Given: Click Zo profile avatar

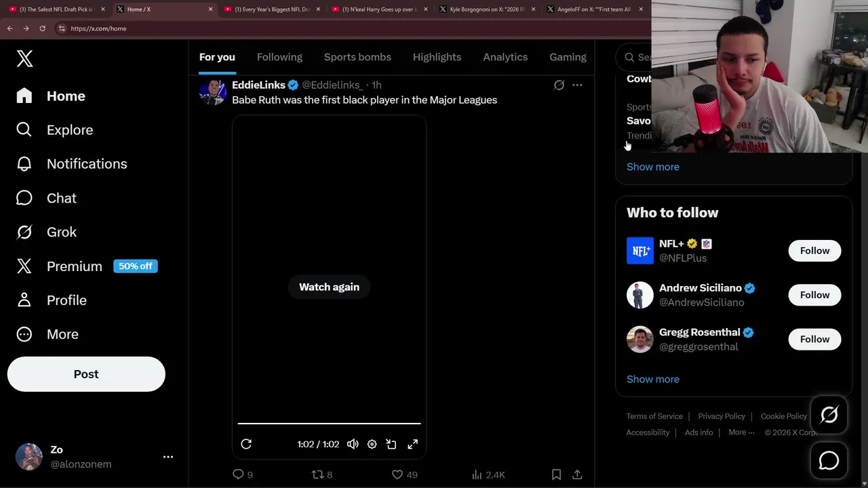Looking at the screenshot, I should [29, 457].
